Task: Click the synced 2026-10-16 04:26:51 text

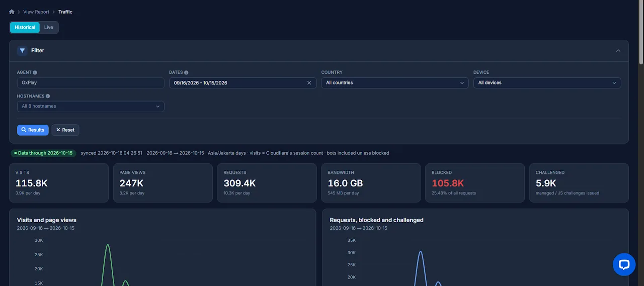Action: (x=111, y=153)
